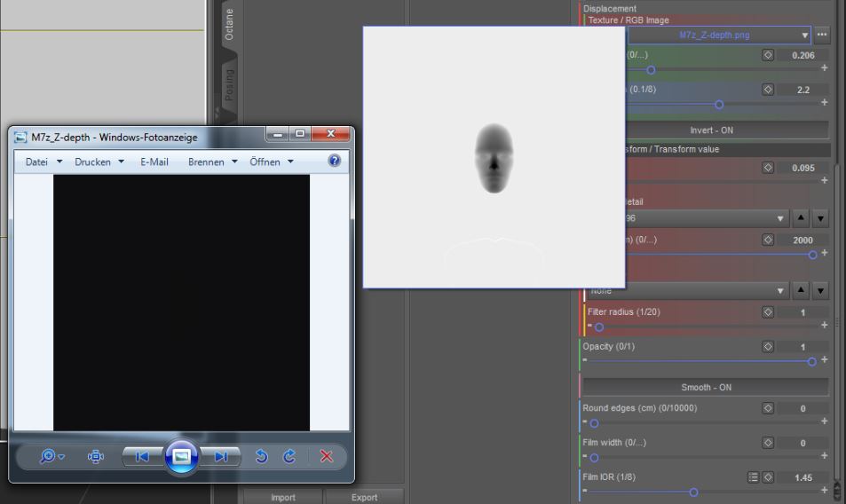Click the Import button
The height and width of the screenshot is (504, 846).
pyautogui.click(x=282, y=497)
